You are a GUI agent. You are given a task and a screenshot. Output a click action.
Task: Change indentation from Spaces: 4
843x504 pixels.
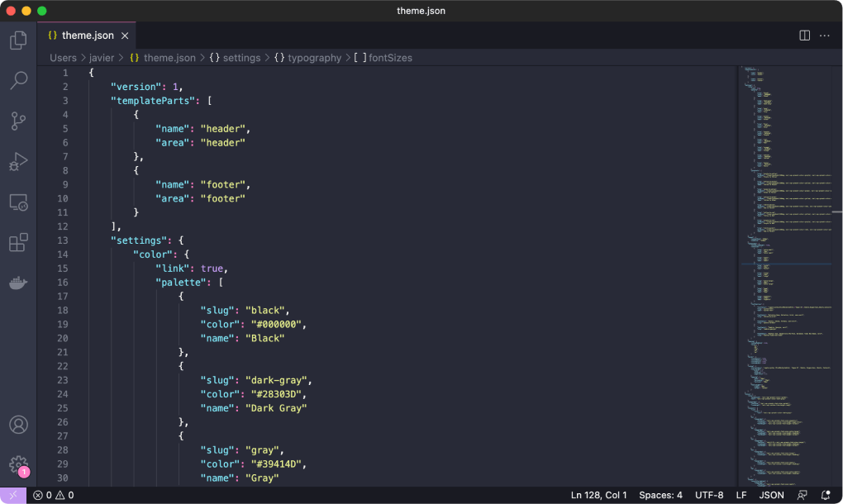click(x=660, y=496)
